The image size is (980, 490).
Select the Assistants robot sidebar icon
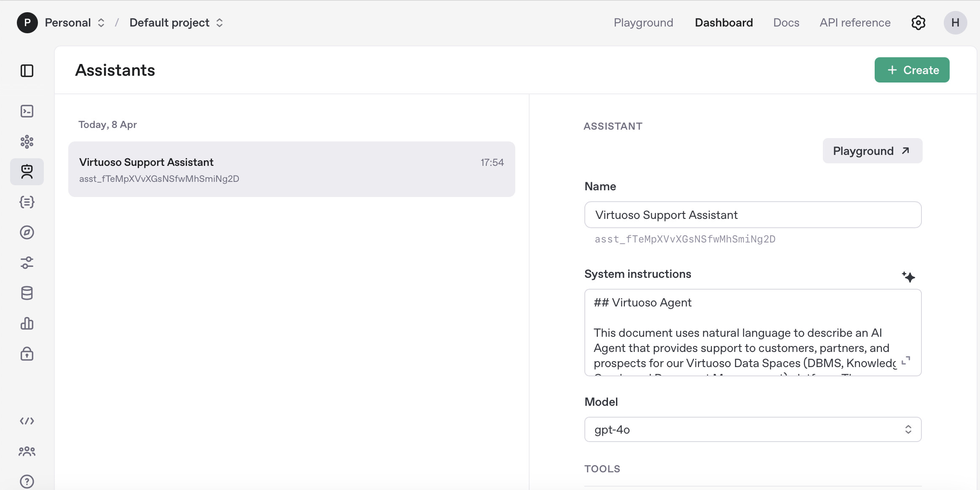coord(27,172)
